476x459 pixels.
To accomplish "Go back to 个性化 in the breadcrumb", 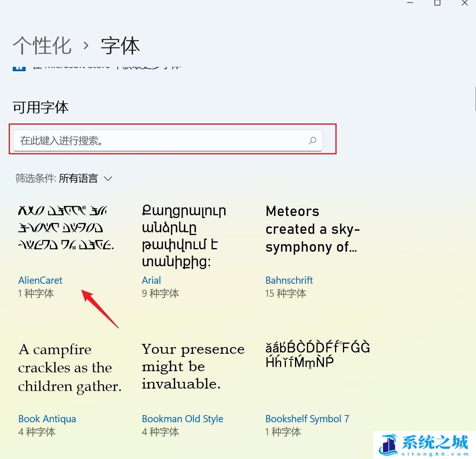I will [x=42, y=46].
